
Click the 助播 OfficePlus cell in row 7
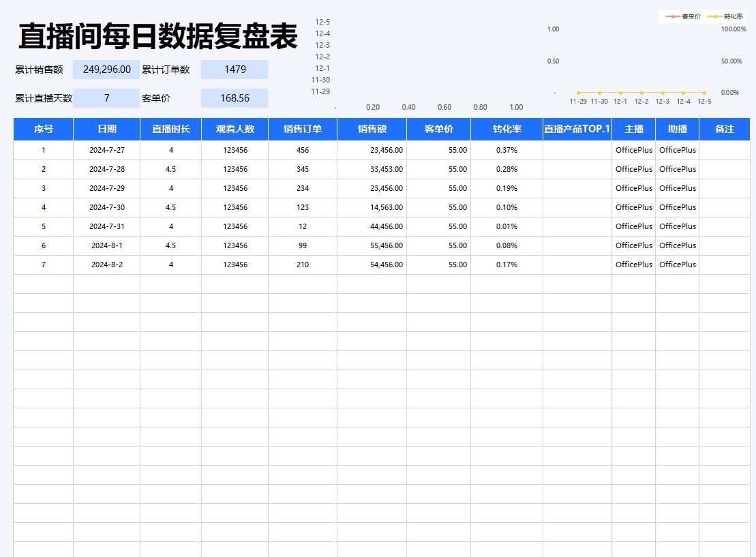678,265
